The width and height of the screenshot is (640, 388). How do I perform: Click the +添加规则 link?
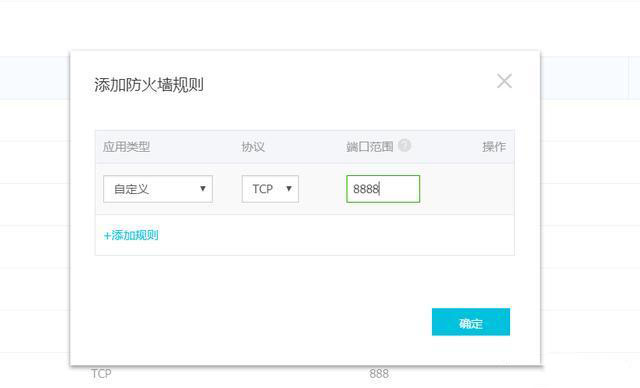[131, 235]
